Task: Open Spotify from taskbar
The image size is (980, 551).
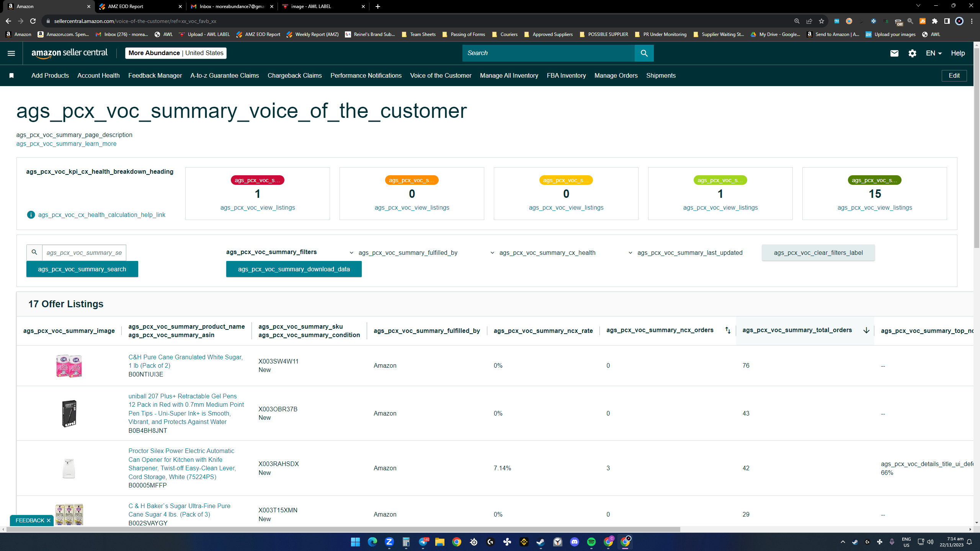Action: [591, 542]
